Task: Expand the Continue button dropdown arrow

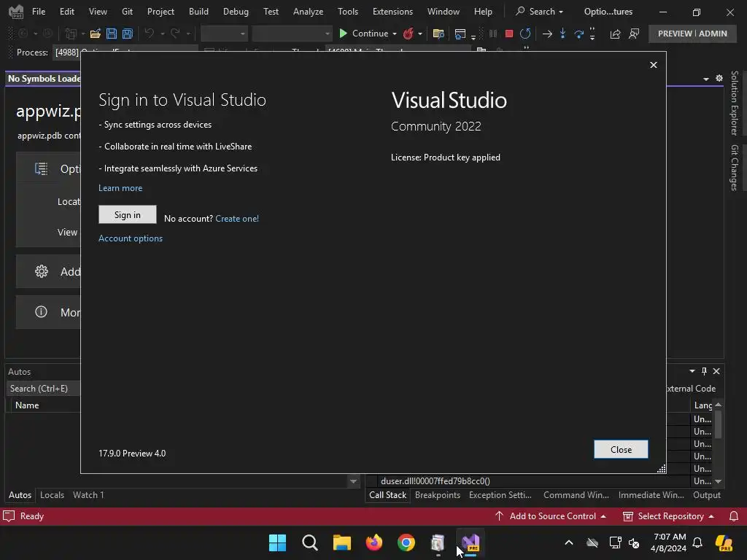Action: coord(395,34)
